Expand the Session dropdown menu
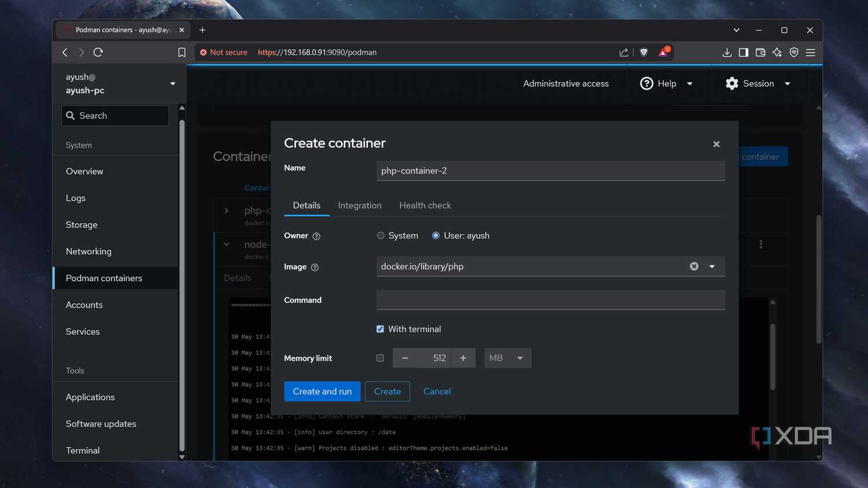The image size is (868, 488). (x=788, y=84)
